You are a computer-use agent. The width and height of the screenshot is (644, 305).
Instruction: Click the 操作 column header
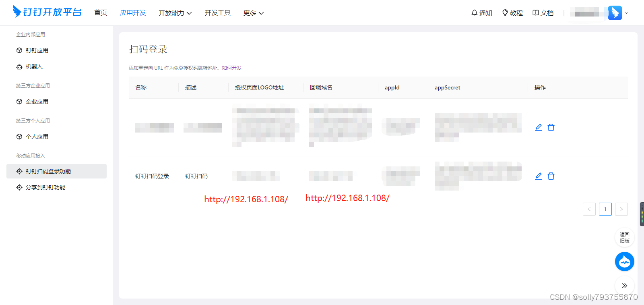coord(540,87)
